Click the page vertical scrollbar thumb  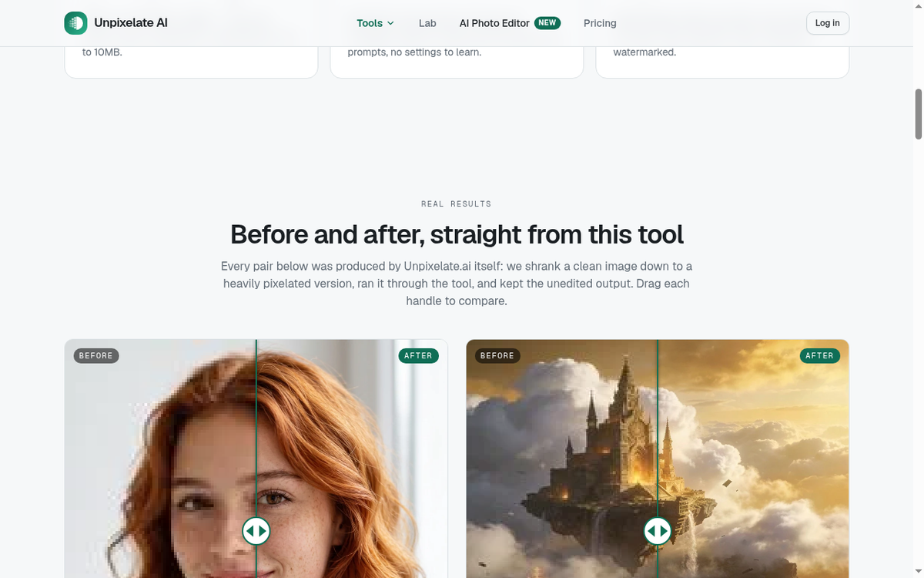918,114
